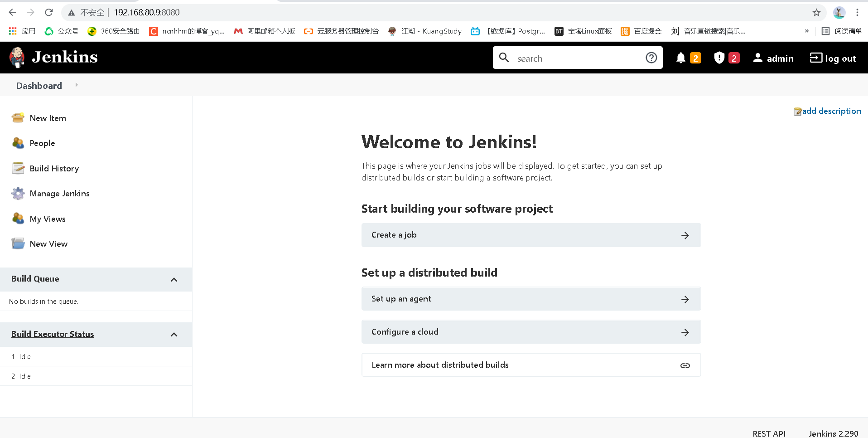
Task: Open the 应用 apps bookmark
Action: point(22,31)
